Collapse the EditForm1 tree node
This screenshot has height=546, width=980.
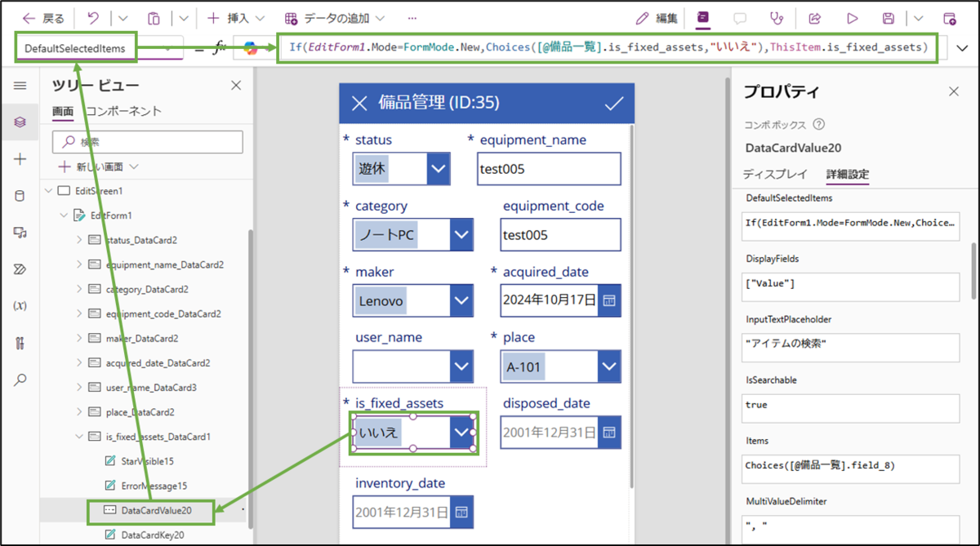pos(63,215)
